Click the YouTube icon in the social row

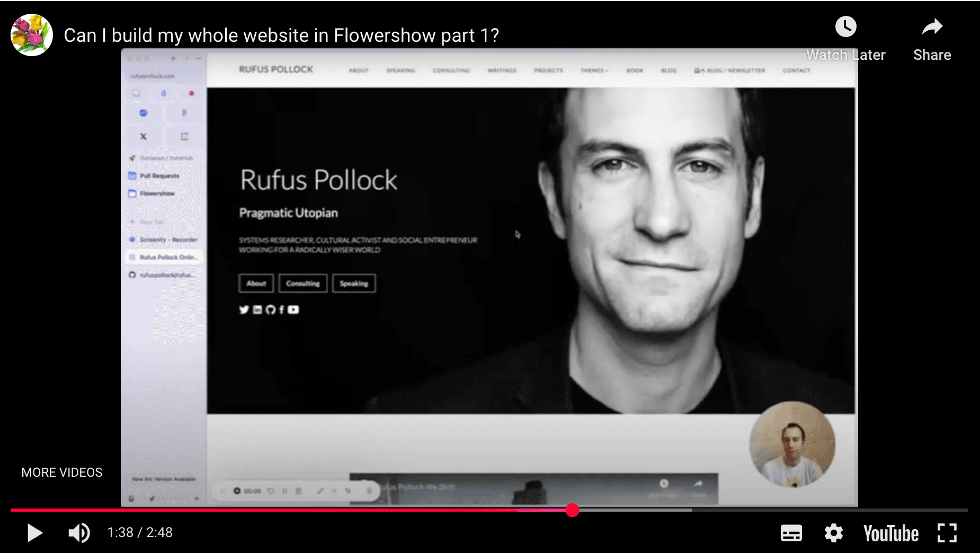pyautogui.click(x=293, y=310)
